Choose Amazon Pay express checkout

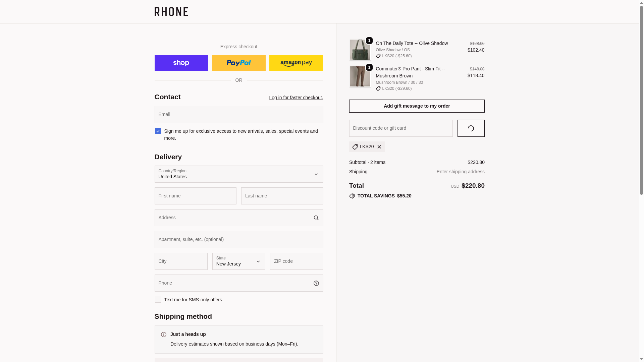296,63
